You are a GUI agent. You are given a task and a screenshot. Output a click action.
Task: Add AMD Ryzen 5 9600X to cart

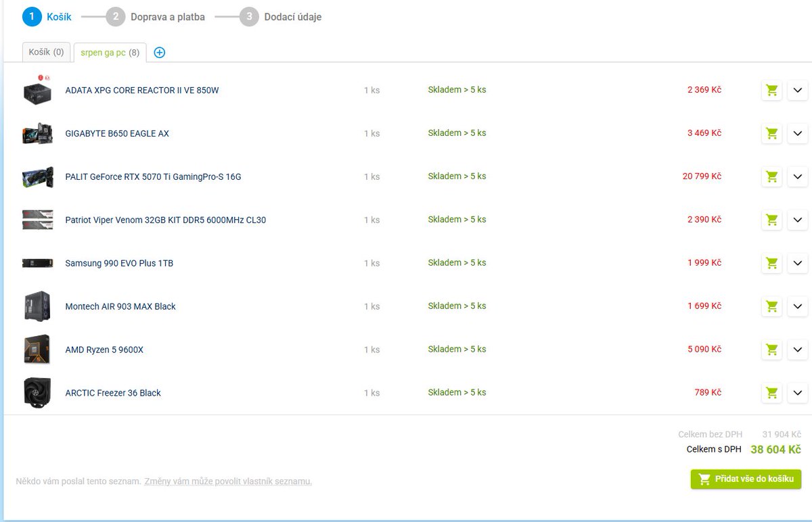click(771, 350)
